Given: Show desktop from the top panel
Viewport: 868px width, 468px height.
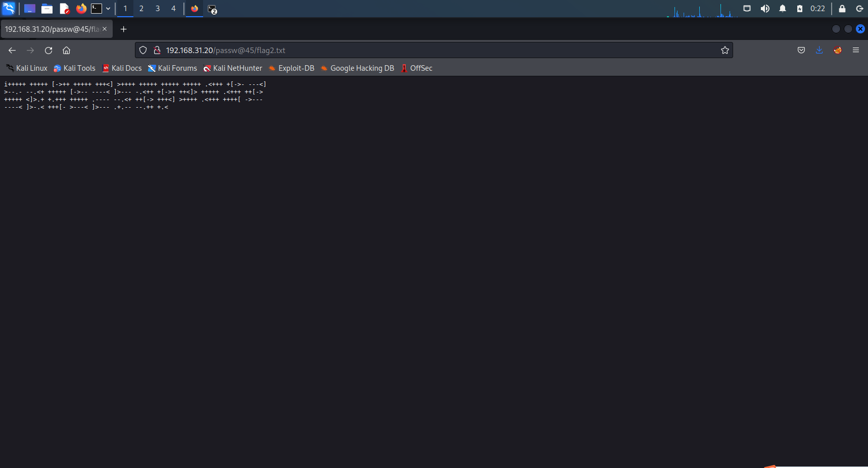Looking at the screenshot, I should tap(30, 9).
